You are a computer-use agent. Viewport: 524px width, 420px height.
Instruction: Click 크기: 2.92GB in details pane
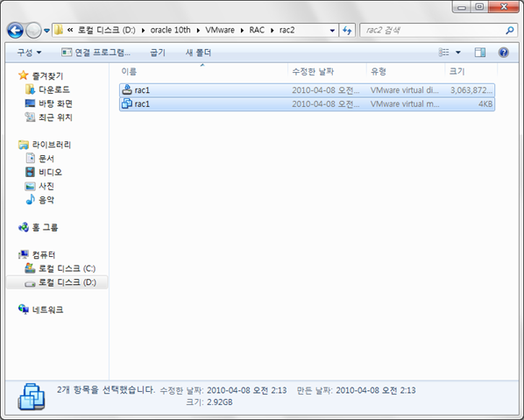pos(209,402)
